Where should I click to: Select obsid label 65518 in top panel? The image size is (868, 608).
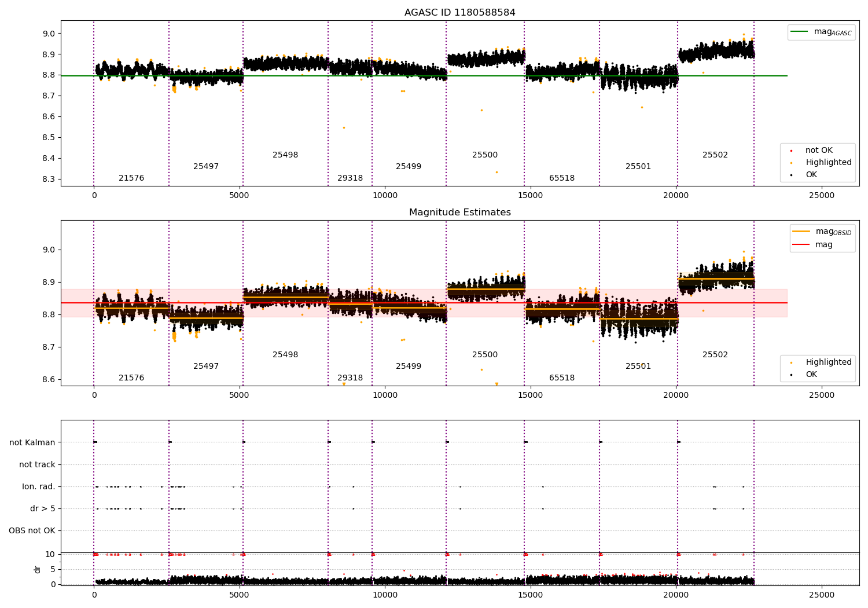point(562,178)
